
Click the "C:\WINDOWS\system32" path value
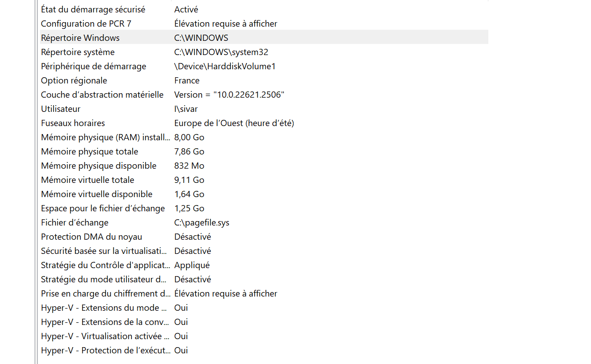221,52
